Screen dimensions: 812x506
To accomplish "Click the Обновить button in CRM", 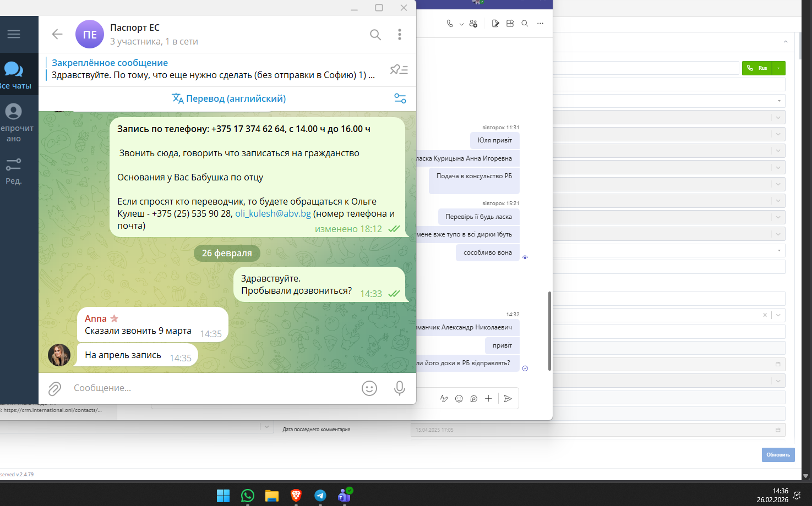I will (x=778, y=455).
